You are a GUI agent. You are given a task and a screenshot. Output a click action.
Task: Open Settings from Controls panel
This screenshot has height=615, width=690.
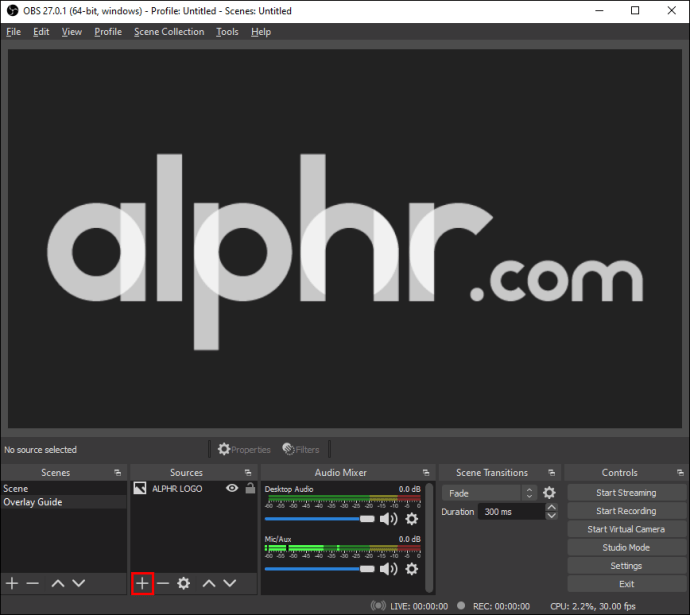click(626, 566)
